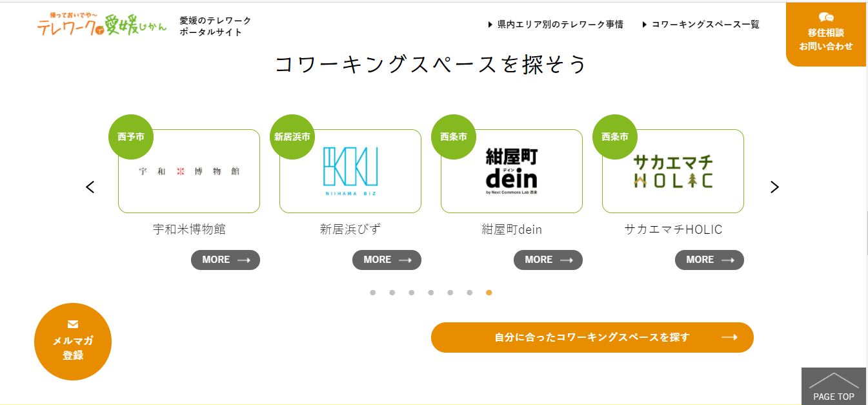
Task: Open the テレワーク愛媛じかん site logo
Action: click(101, 24)
